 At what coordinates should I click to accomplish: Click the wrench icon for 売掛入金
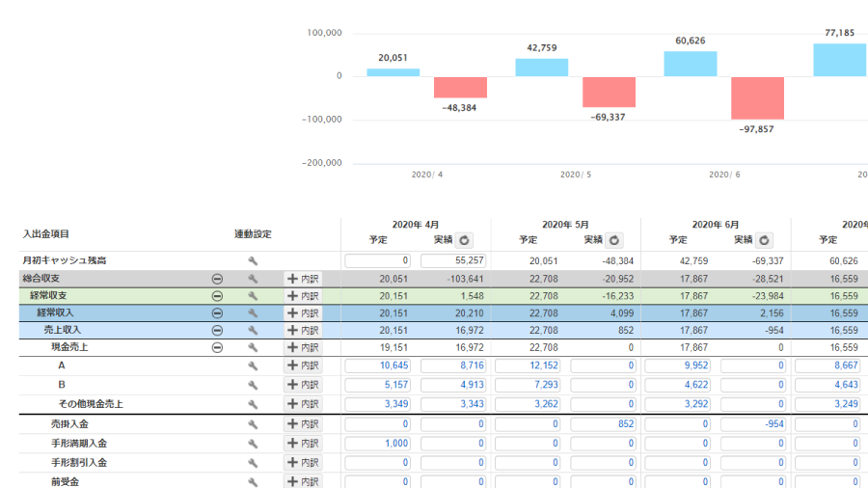(253, 424)
